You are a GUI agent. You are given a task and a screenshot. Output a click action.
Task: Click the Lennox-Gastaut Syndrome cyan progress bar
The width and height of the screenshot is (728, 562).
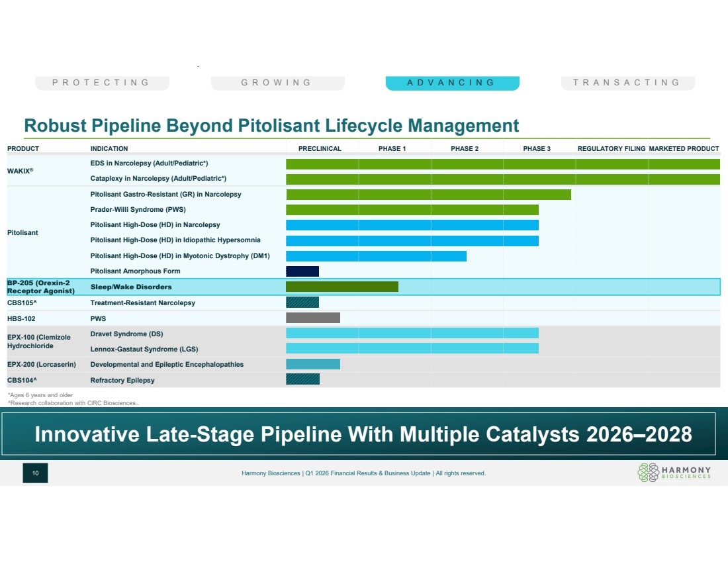click(x=412, y=348)
